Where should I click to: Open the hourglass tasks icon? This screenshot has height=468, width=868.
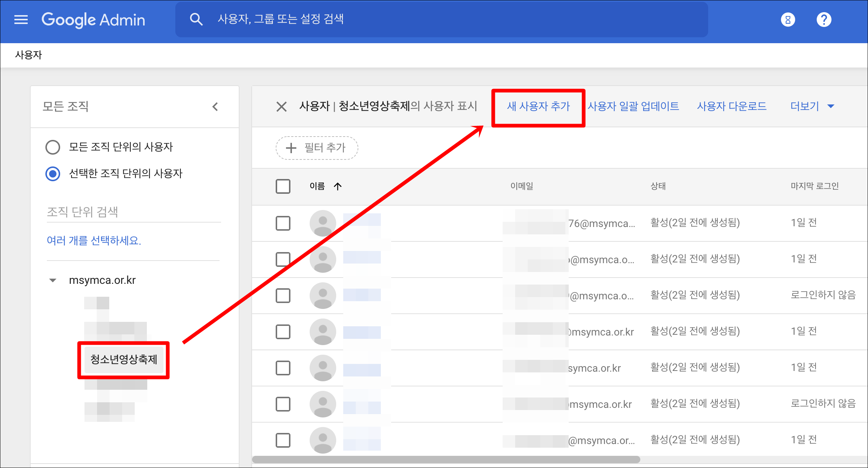788,20
